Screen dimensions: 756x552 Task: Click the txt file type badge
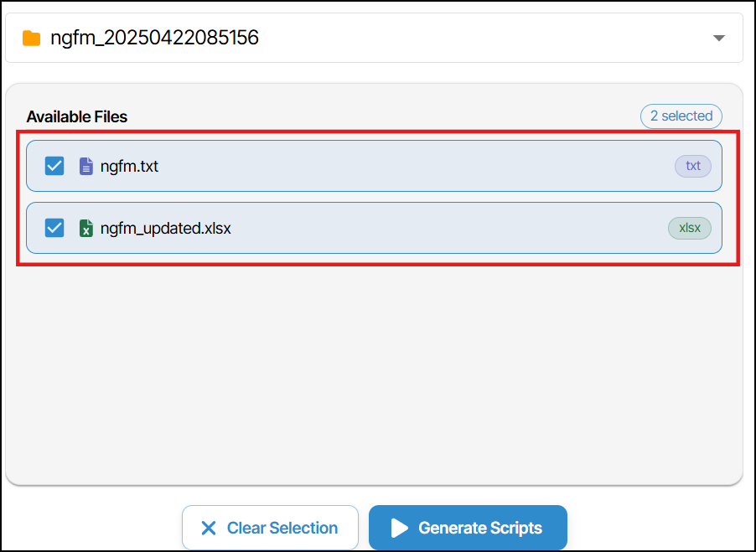[x=693, y=166]
